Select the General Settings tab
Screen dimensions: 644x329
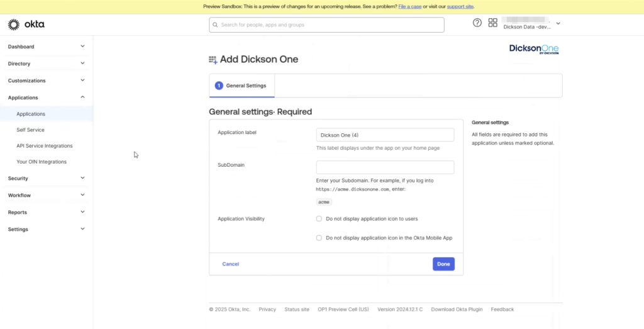click(x=241, y=86)
